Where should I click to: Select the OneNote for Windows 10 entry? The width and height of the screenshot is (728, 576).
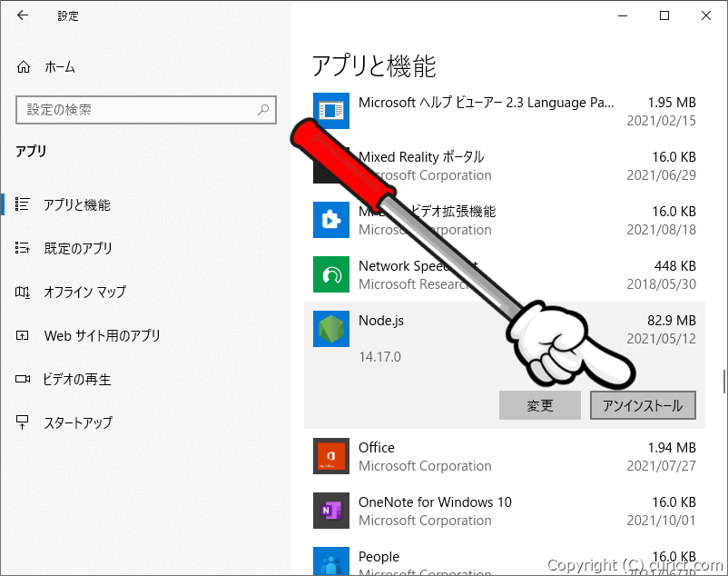[505, 511]
